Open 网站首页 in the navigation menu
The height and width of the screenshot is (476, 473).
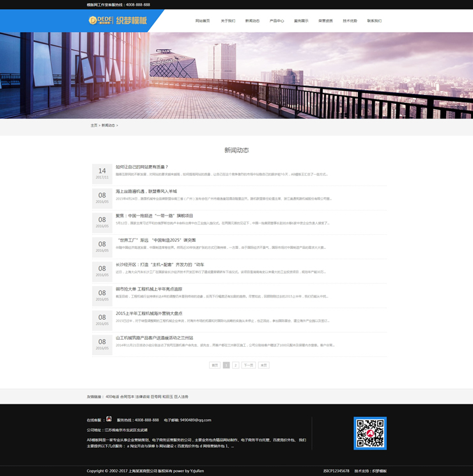tap(203, 20)
